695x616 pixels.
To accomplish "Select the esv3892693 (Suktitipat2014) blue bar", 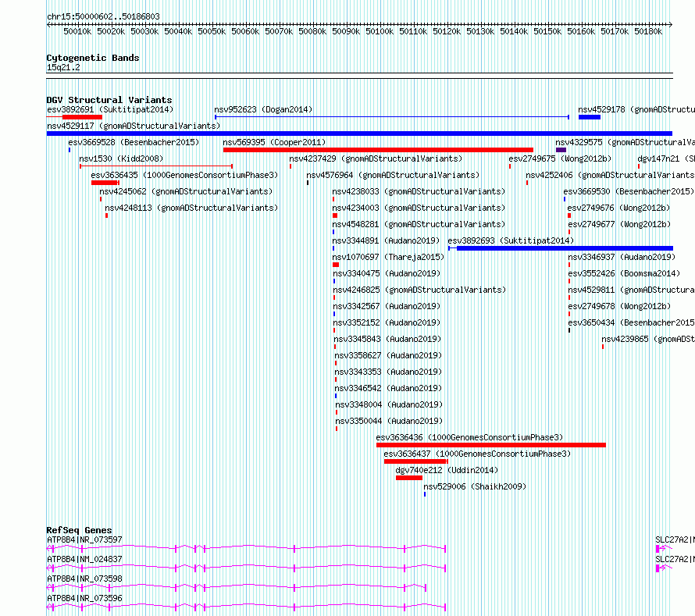I will pyautogui.click(x=561, y=248).
